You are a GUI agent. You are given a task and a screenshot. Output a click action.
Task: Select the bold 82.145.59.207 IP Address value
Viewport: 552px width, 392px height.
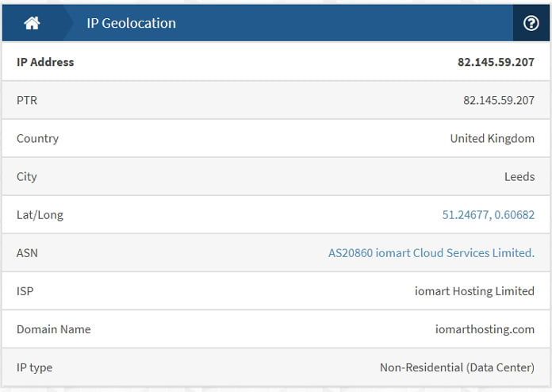pyautogui.click(x=496, y=62)
